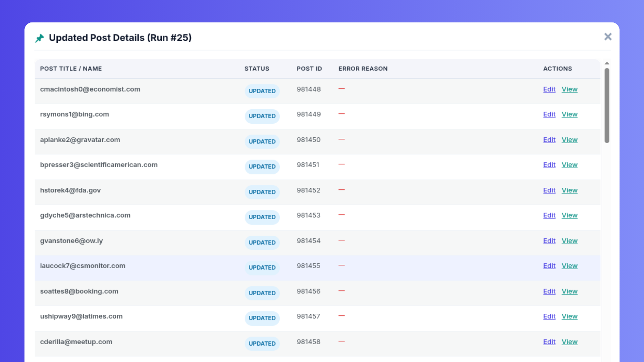Image resolution: width=644 pixels, height=362 pixels.
Task: Click the dialog title Updated Post Details (Run #25)
Action: click(120, 38)
